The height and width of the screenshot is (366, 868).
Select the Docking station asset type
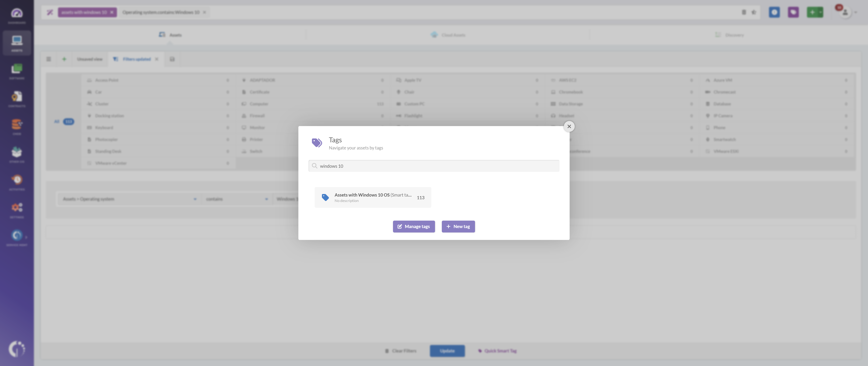click(x=158, y=116)
